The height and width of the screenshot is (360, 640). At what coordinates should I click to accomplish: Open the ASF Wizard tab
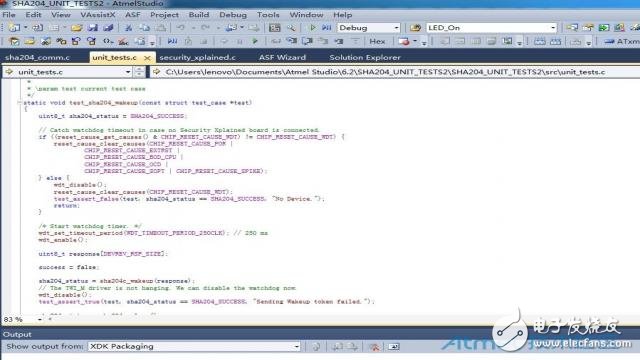click(282, 58)
